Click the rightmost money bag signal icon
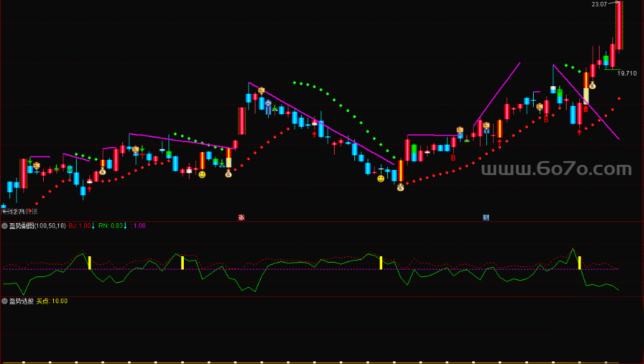Image resolution: width=644 pixels, height=364 pixels. [x=592, y=86]
